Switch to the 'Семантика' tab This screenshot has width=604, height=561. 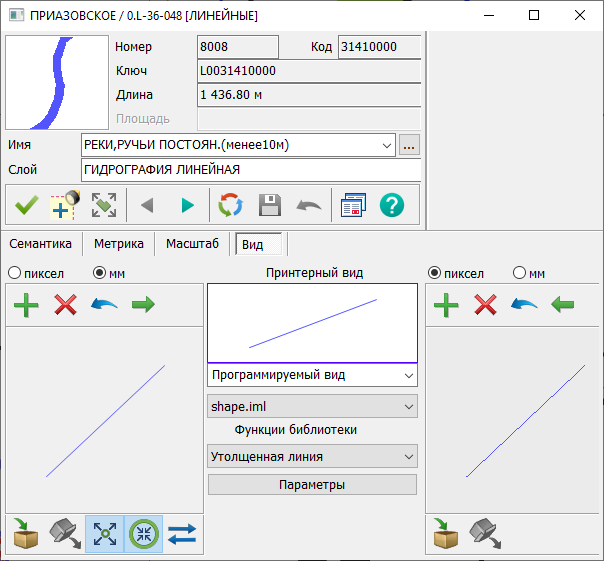(x=41, y=243)
